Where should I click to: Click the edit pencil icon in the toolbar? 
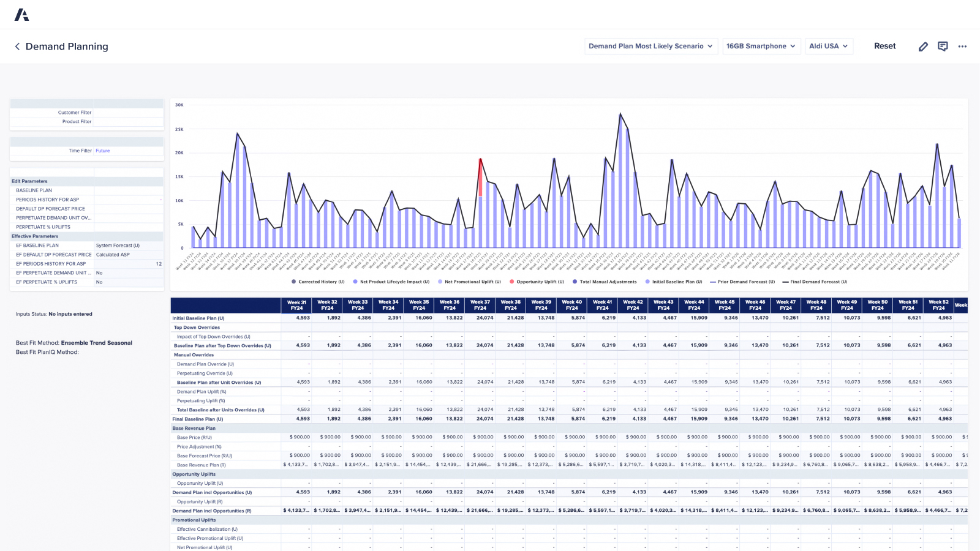923,46
